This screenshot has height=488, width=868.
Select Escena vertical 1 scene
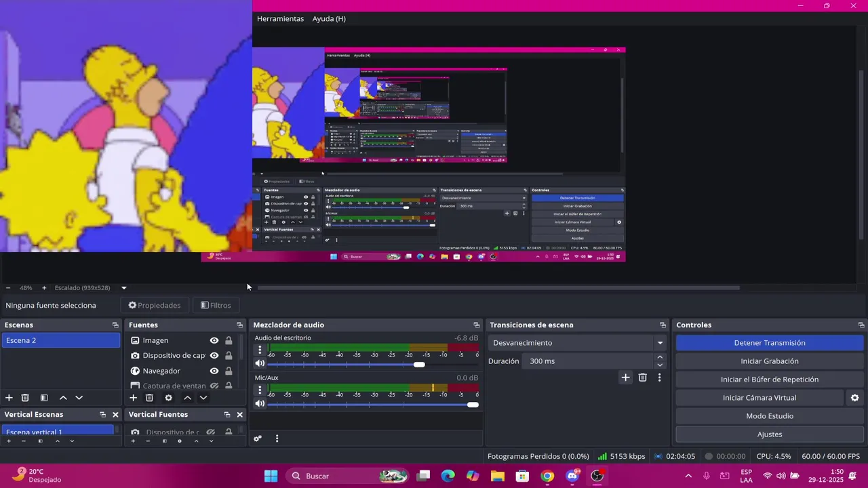pyautogui.click(x=58, y=431)
